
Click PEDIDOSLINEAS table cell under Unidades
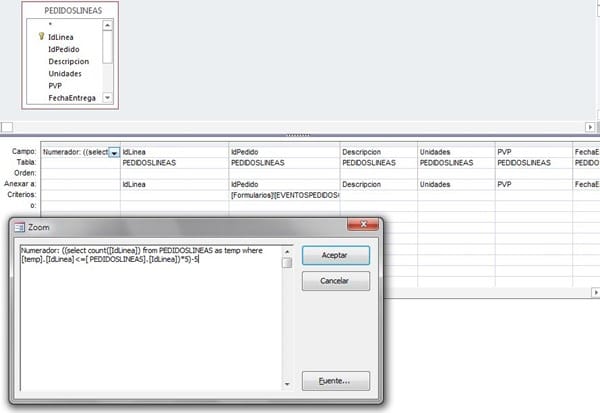coord(456,163)
